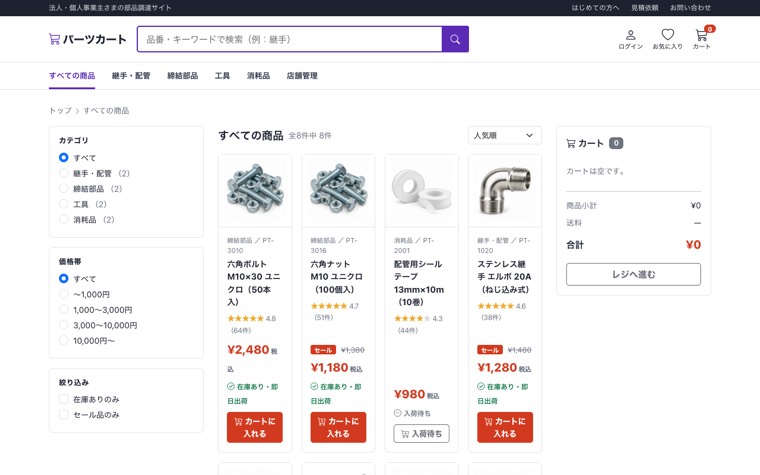Viewport: 760px width, 475px height.
Task: Open 消耗品 nav tab
Action: (258, 76)
